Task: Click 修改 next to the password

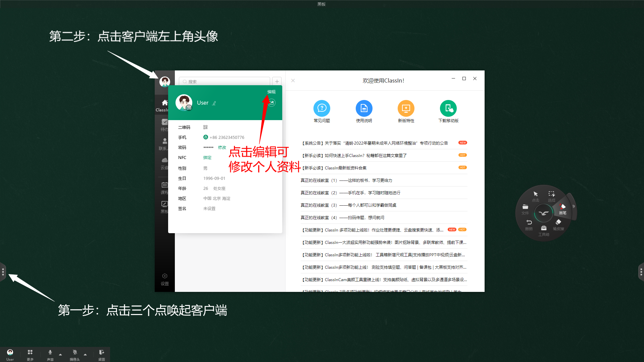Action: tap(222, 147)
